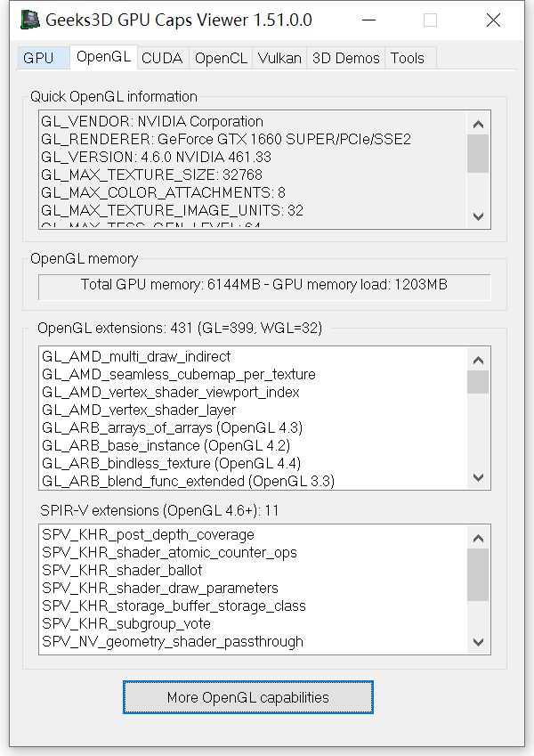Select the GL_VERSION: 4.6.0 NVIDIA 461.33 line
The height and width of the screenshot is (756, 534).
click(156, 158)
